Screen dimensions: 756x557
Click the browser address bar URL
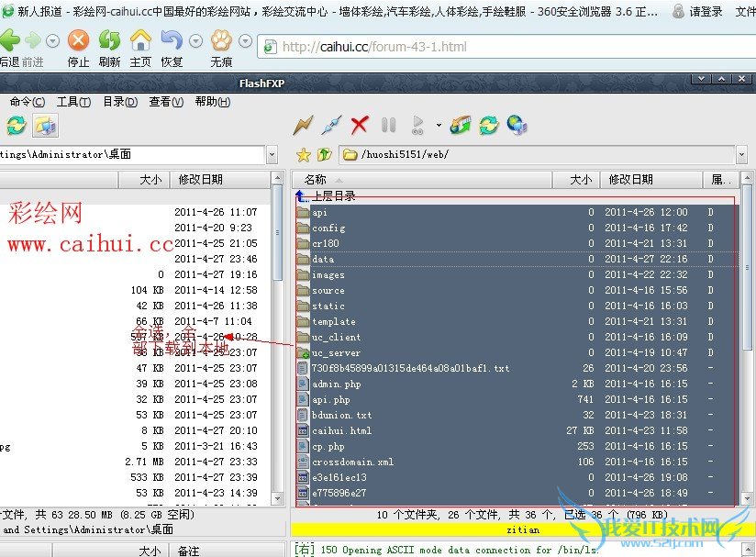tap(374, 47)
